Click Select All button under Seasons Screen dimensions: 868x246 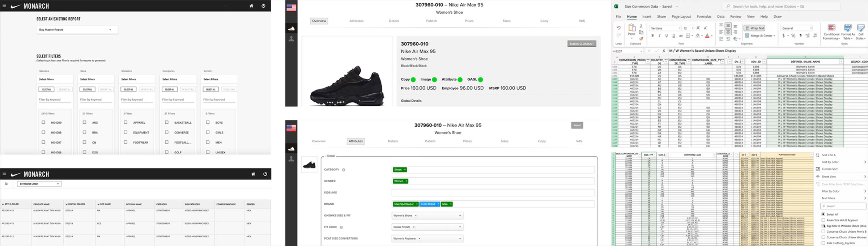[47, 89]
